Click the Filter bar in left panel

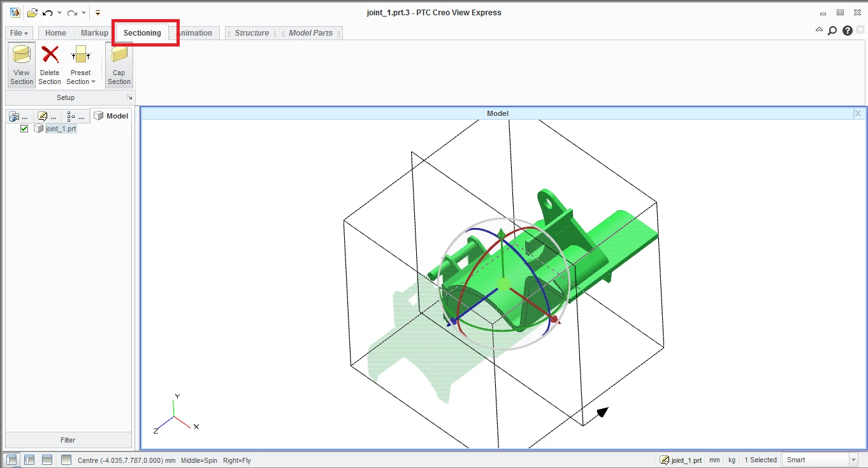coord(68,440)
